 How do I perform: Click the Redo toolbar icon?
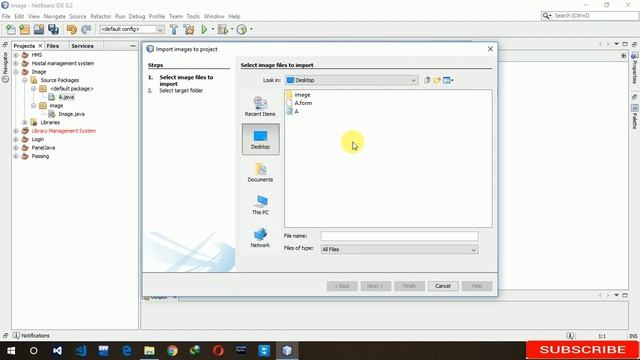click(86, 29)
